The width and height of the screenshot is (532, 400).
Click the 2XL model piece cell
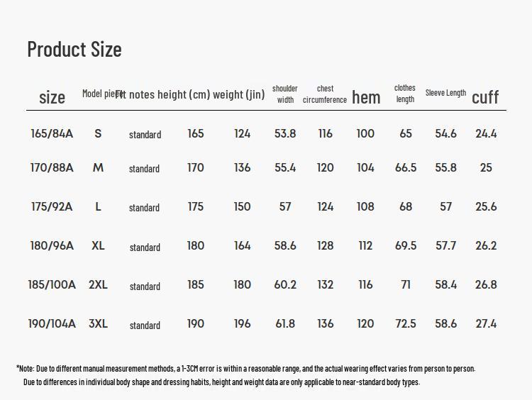98,284
